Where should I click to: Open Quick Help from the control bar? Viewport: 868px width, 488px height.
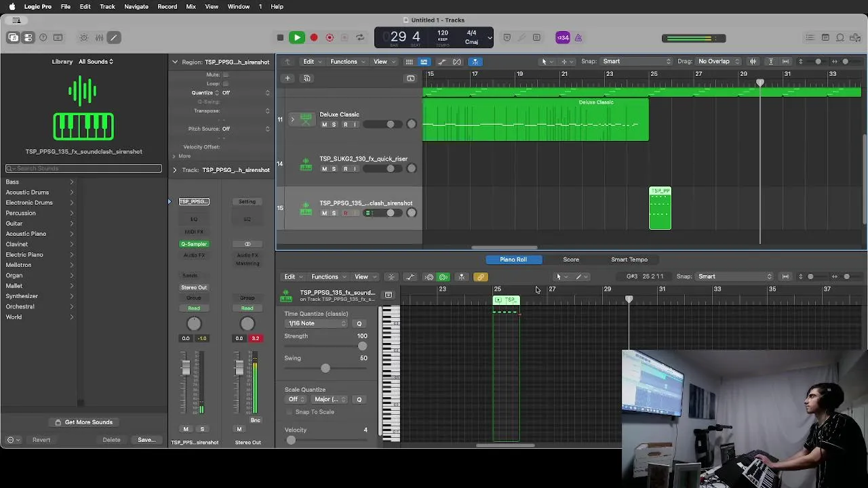pos(43,38)
